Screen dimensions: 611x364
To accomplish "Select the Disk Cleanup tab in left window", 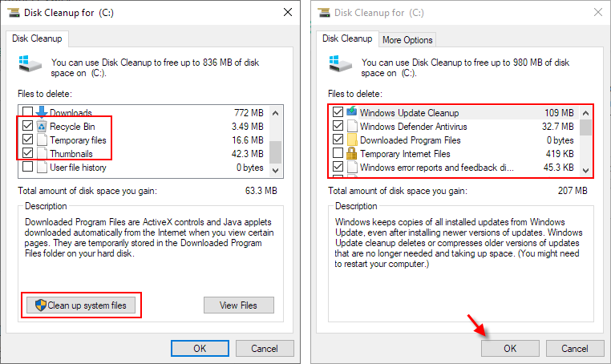I will pyautogui.click(x=37, y=38).
